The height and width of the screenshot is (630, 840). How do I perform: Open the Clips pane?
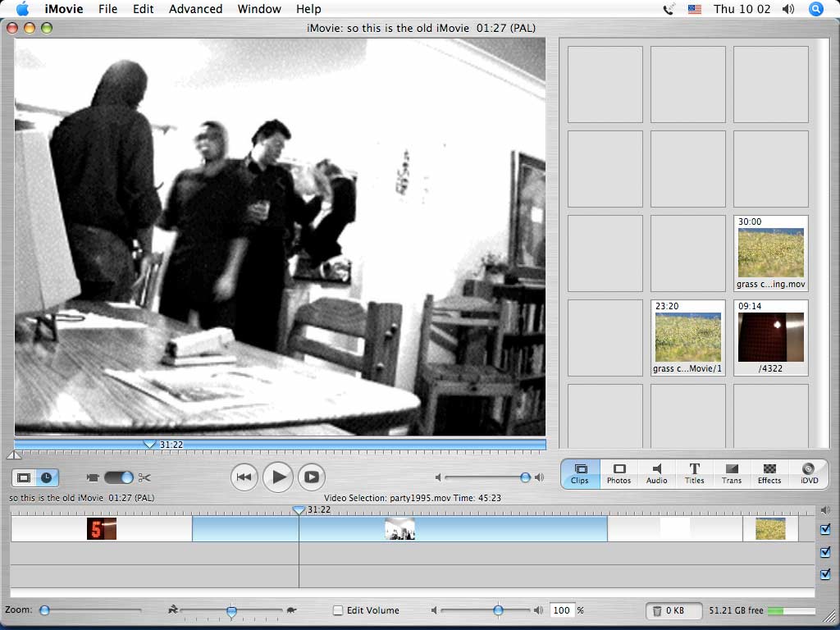(x=580, y=473)
